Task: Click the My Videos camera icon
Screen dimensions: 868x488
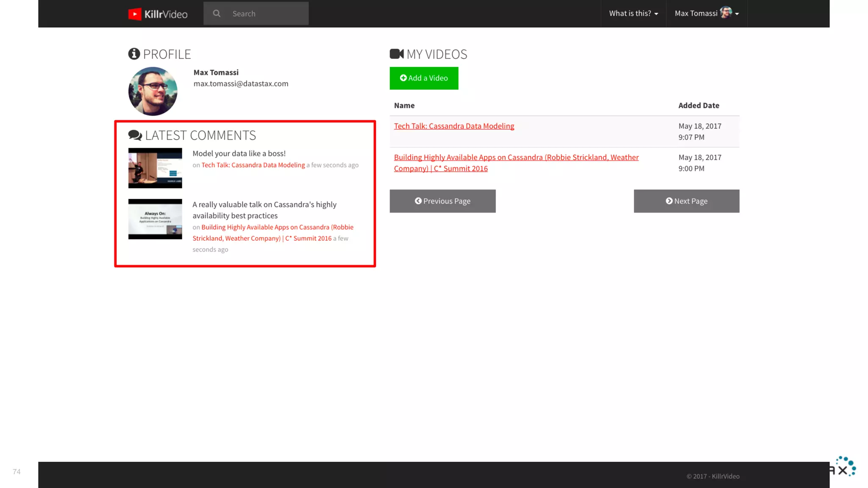Action: tap(397, 54)
